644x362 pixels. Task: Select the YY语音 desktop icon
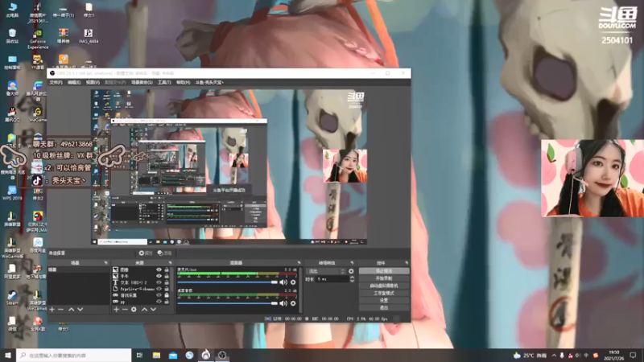tap(38, 62)
